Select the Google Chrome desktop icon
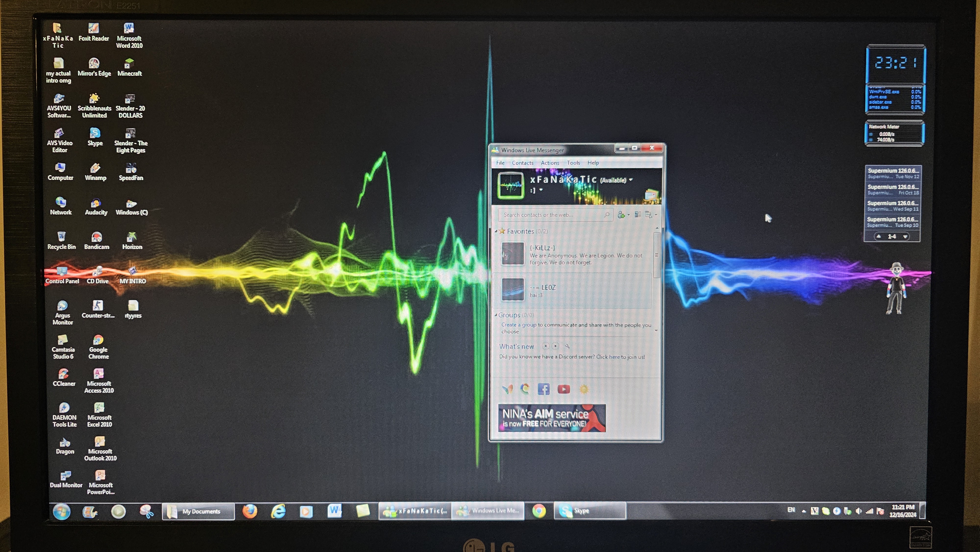The width and height of the screenshot is (980, 552). [98, 347]
